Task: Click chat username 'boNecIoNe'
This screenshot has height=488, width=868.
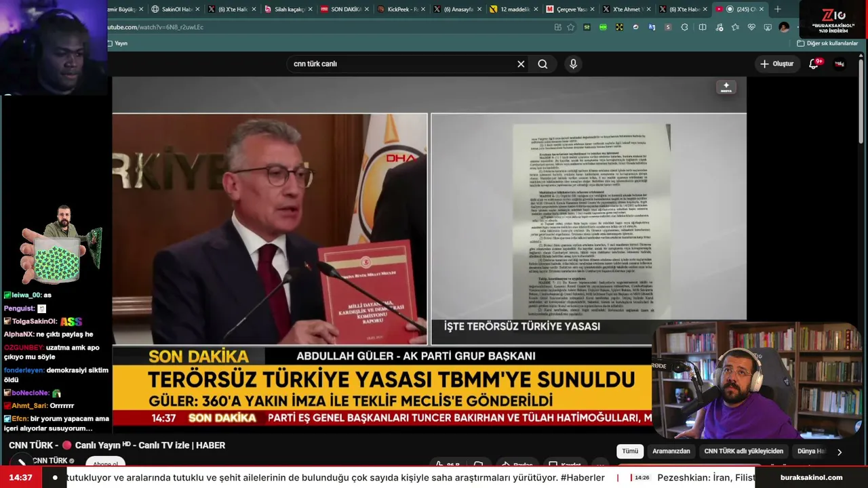Action: click(30, 392)
